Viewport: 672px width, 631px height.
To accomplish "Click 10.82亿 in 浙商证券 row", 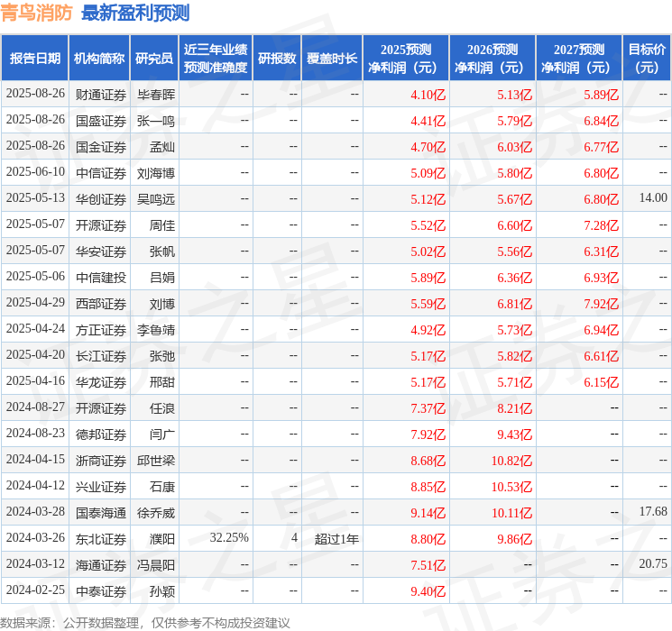I will (511, 461).
